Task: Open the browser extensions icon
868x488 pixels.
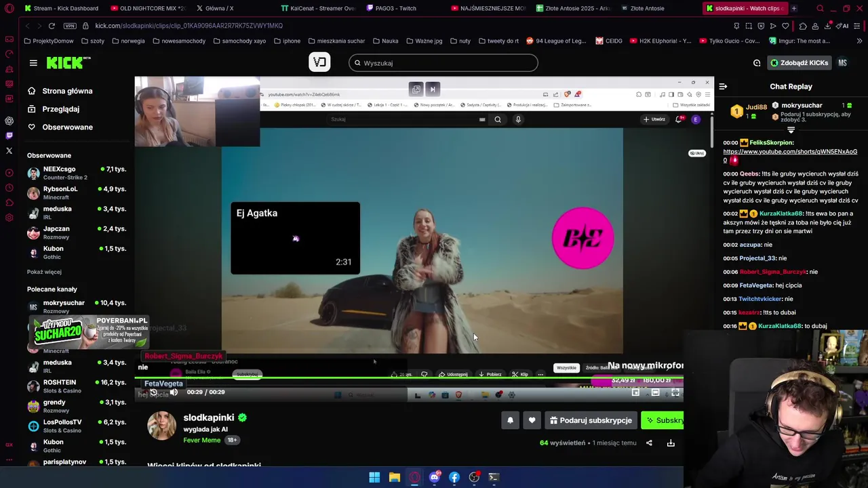Action: pos(803,26)
